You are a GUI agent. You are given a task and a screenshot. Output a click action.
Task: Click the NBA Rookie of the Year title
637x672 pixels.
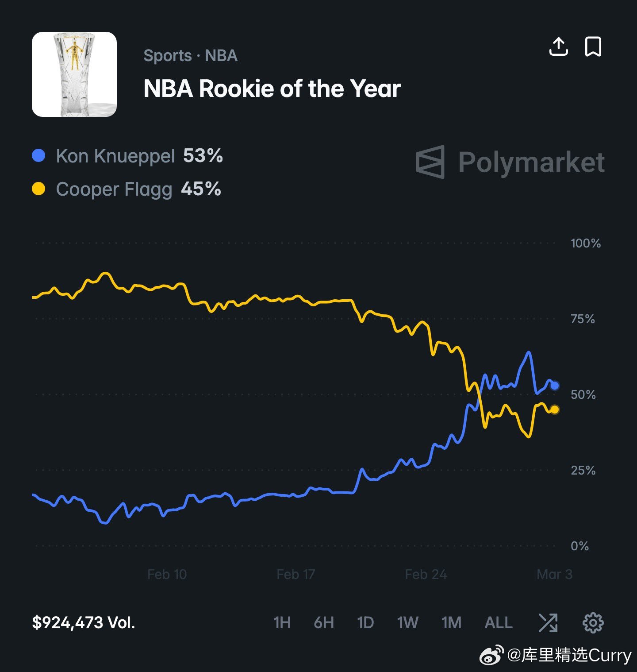(x=272, y=88)
